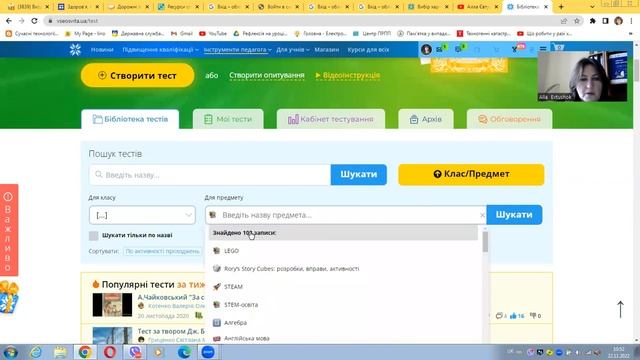Tick the 'Шукати тільки по назві' checkbox
The image size is (640, 360).
click(x=93, y=236)
